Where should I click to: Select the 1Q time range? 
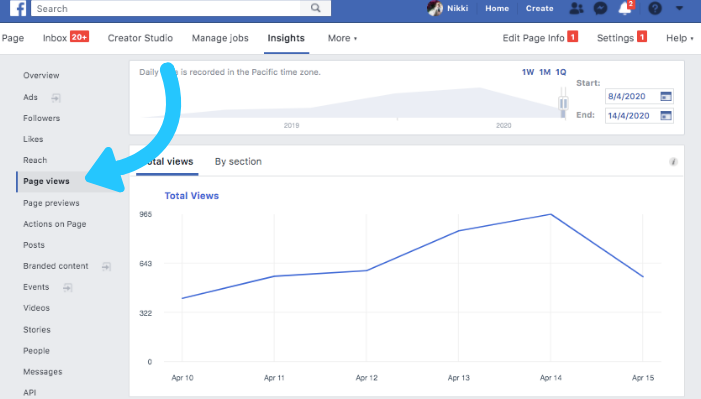pos(561,72)
